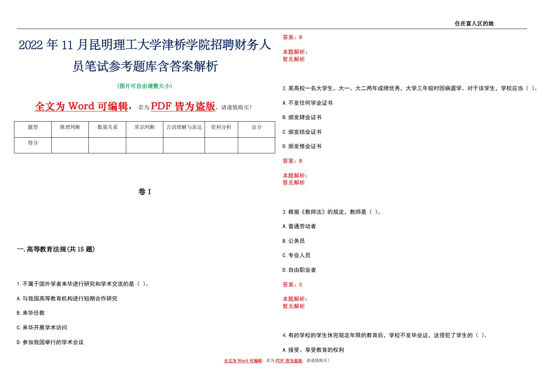Click footer link 全文为 Word 可编辑

point(243,361)
